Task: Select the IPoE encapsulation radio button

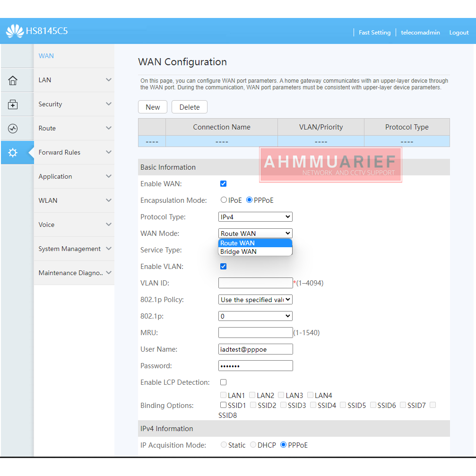Action: (x=224, y=200)
